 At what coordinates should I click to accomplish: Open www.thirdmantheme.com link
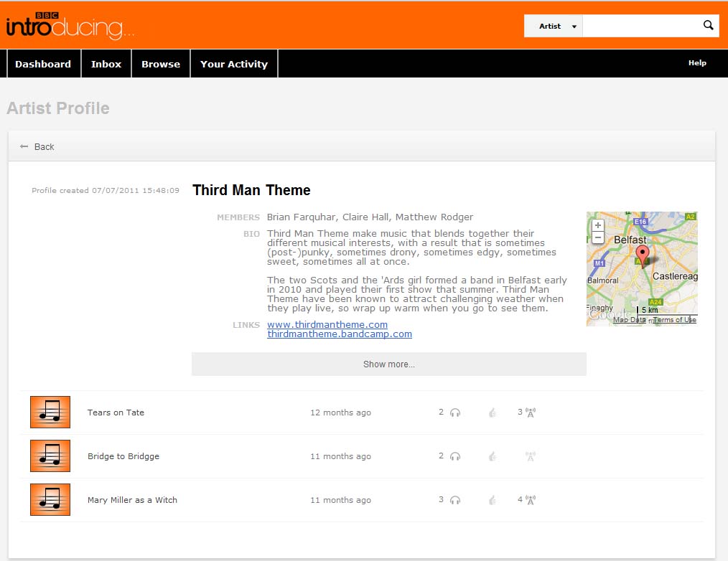pyautogui.click(x=327, y=325)
